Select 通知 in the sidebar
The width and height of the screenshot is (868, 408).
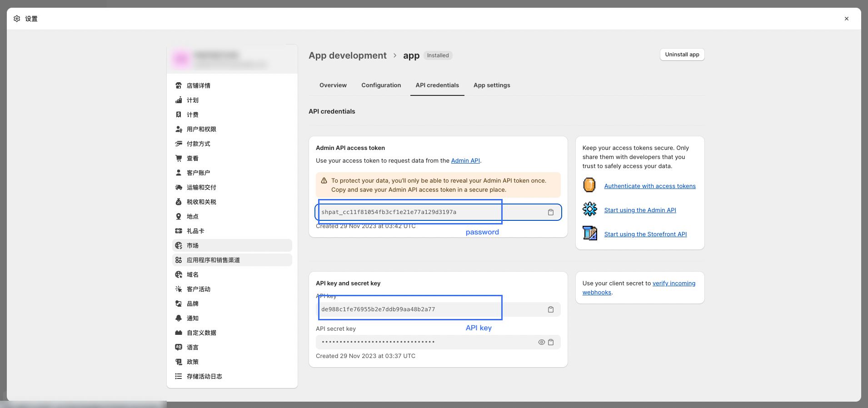192,318
